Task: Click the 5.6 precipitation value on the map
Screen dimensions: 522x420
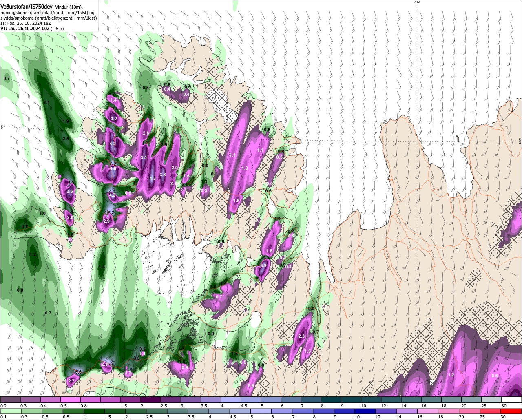Action: 79,372
